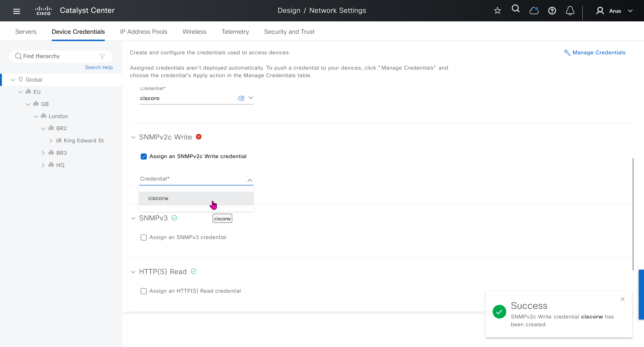Screen dimensions: 644x347
Task: Open global search magnifier icon
Action: (x=515, y=9)
